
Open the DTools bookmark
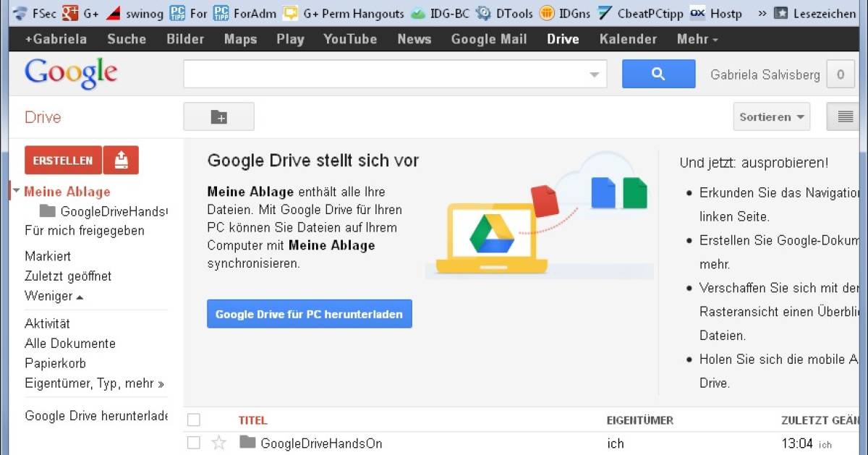click(x=504, y=13)
